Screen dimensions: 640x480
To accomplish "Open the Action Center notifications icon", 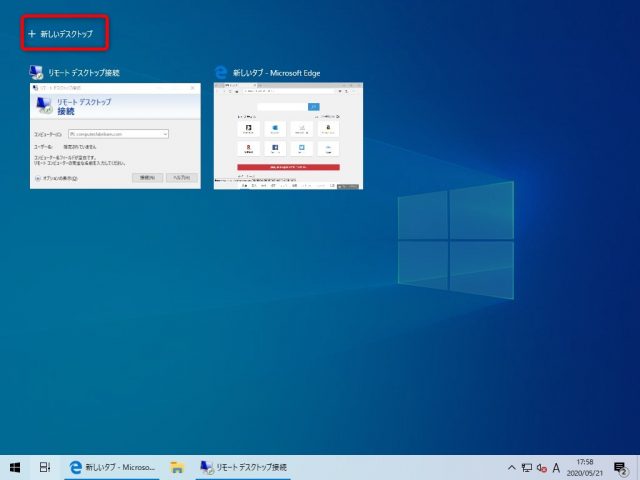I will [x=620, y=468].
